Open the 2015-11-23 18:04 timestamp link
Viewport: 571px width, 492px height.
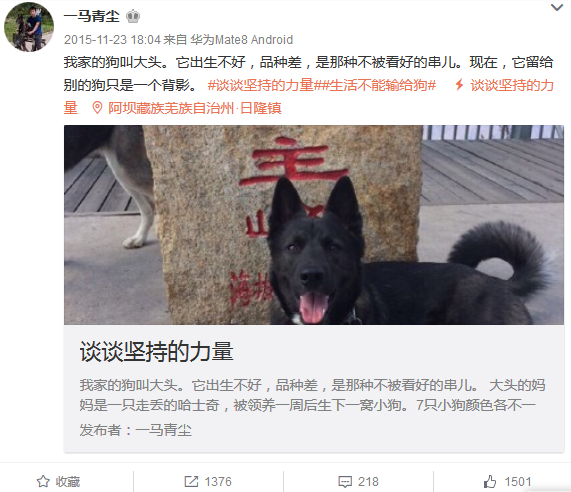point(112,39)
